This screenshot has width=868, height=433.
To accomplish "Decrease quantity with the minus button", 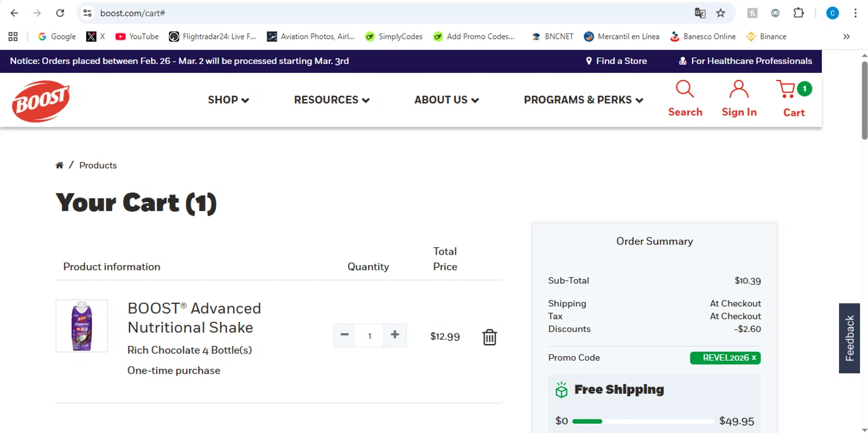I will [344, 335].
